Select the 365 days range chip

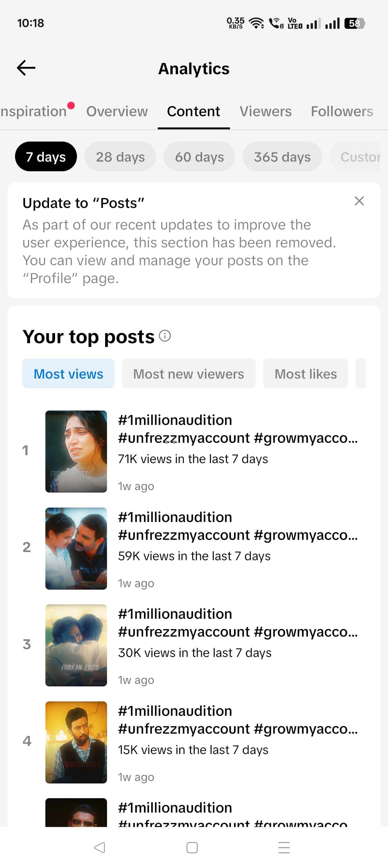pos(282,157)
